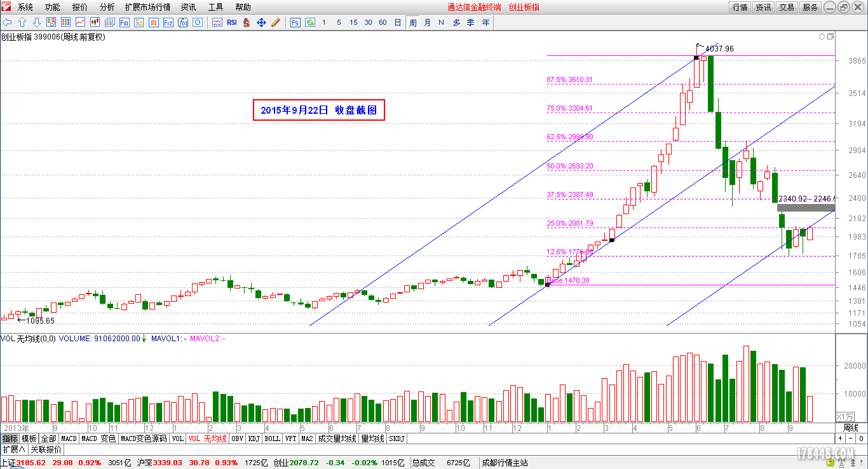Select weekly (周) period button
Screen dimensions: 868x469
point(412,22)
